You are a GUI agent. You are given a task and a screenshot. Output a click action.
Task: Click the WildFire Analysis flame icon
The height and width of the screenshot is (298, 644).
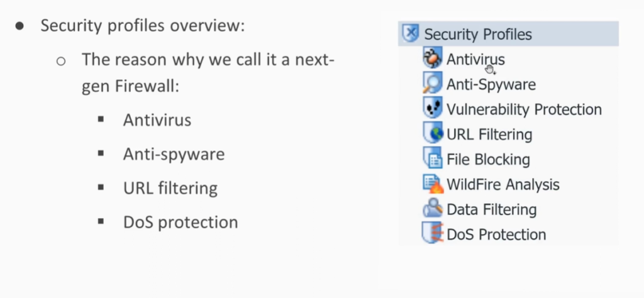tap(433, 184)
